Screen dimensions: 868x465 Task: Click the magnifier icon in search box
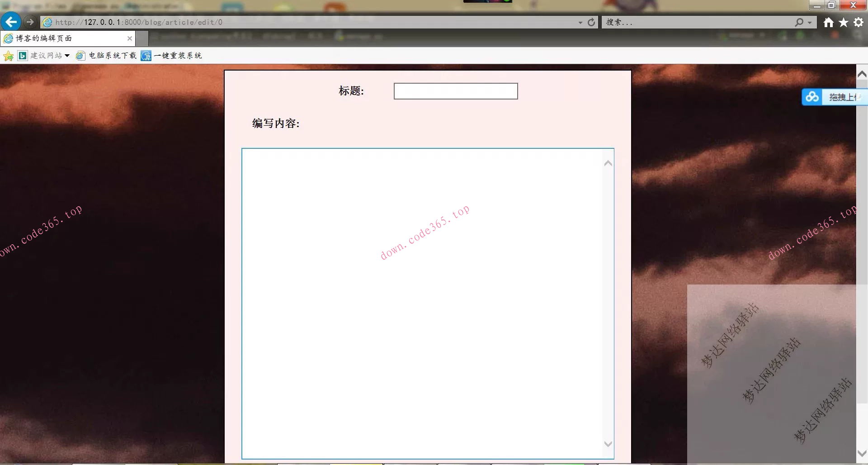[799, 22]
